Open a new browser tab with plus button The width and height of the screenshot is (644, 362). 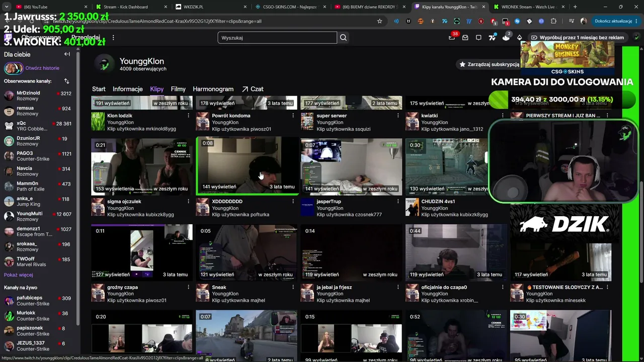coord(575,7)
